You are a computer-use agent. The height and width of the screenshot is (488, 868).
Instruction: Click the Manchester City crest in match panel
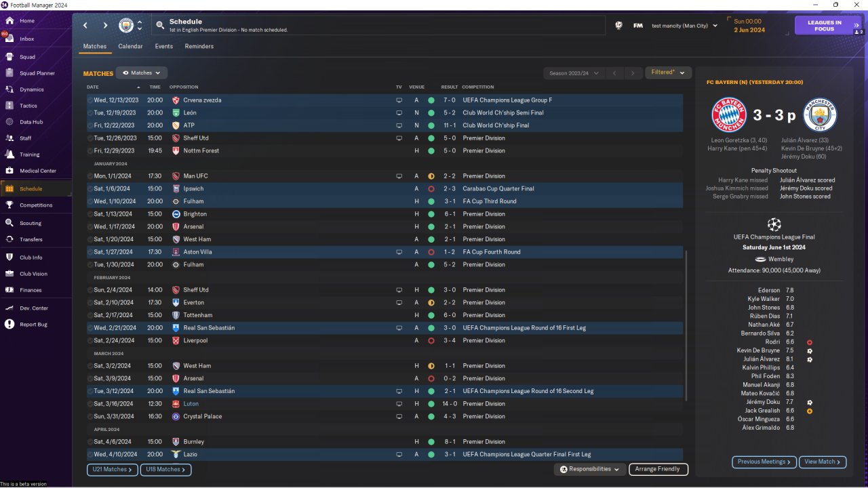(820, 115)
